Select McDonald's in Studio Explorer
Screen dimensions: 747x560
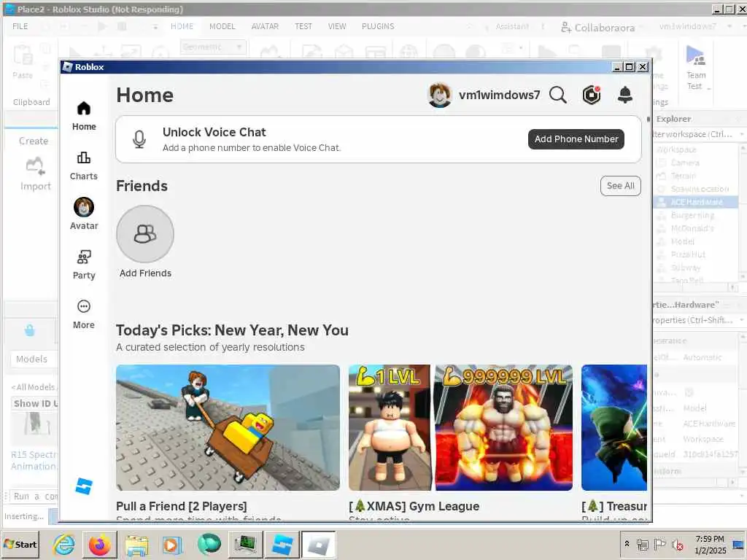[x=692, y=228]
